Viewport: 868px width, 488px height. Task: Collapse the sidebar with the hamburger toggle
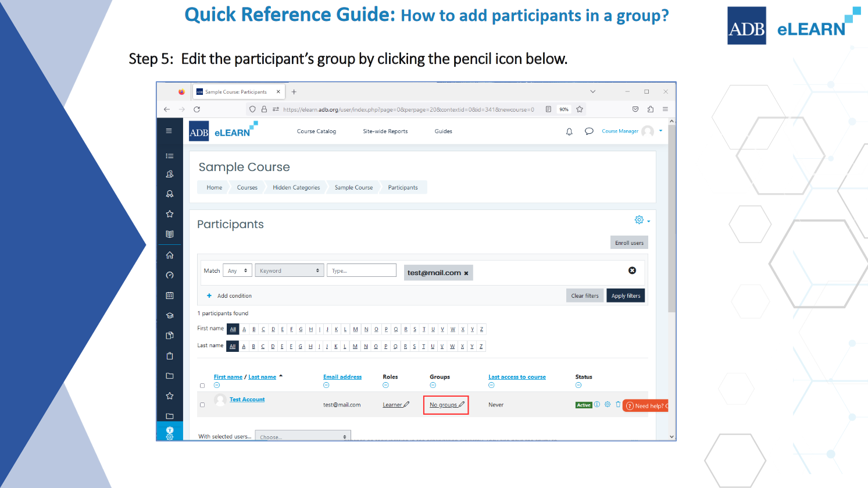[x=169, y=130]
